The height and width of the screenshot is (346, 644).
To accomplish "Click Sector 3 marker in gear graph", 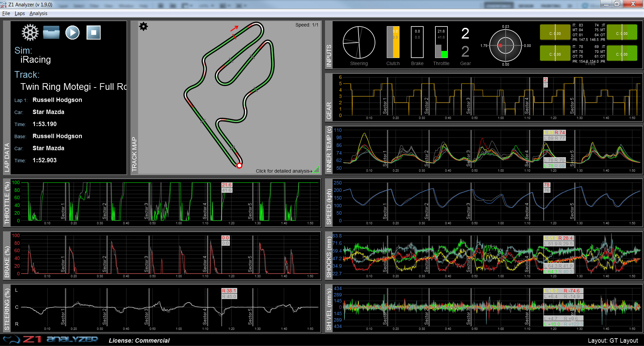I will tap(468, 106).
